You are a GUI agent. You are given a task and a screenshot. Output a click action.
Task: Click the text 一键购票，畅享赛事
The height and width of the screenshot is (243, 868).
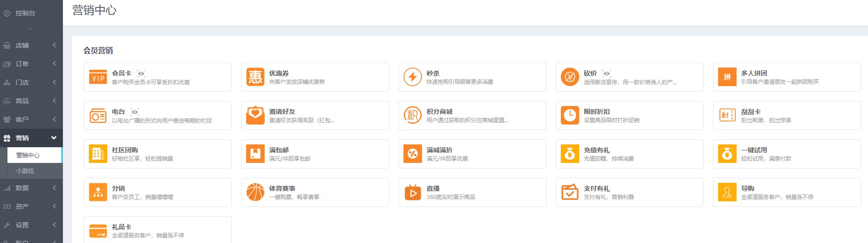[294, 197]
